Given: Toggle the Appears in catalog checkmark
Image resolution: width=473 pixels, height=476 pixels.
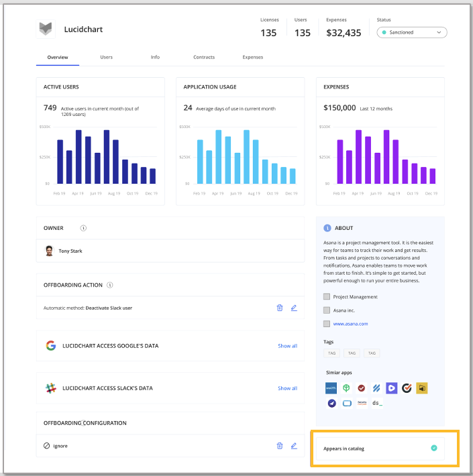Looking at the screenshot, I should (434, 448).
